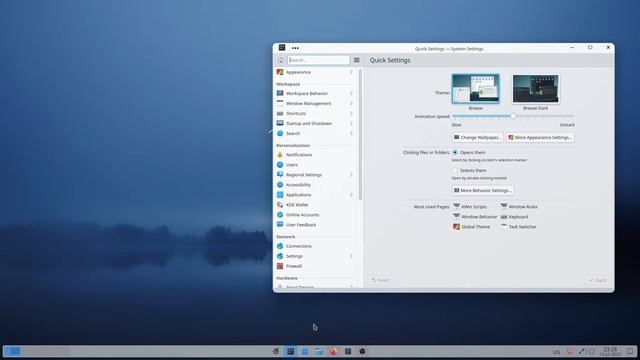
Task: Click the Window Management icon
Action: coord(280,103)
